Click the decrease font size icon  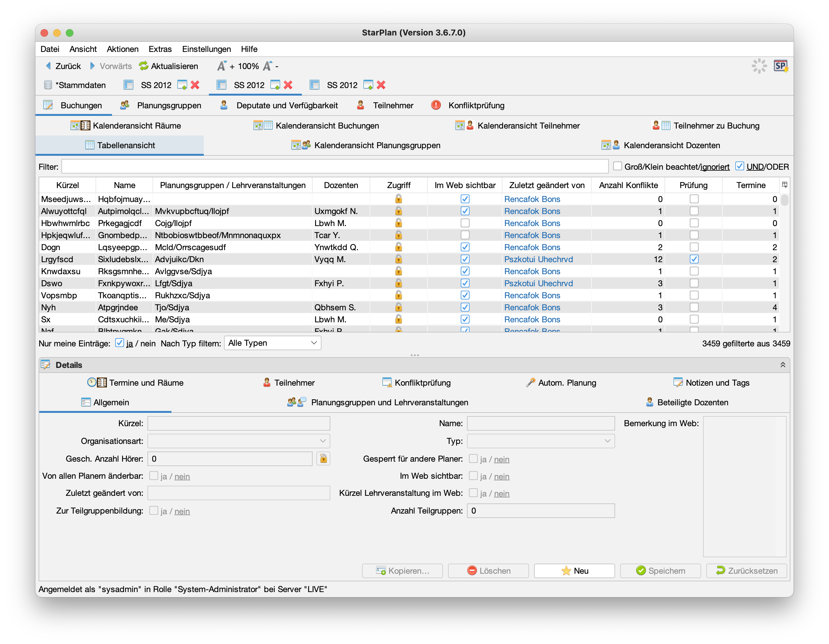click(x=268, y=66)
